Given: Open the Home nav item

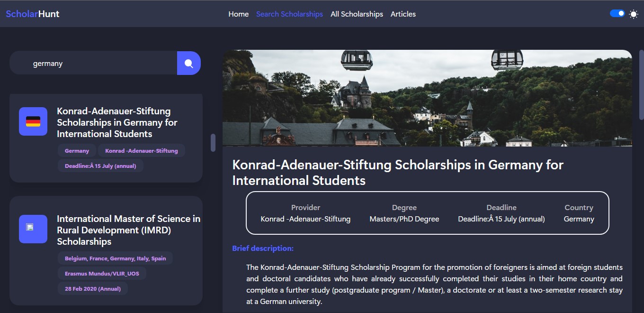Looking at the screenshot, I should tap(239, 14).
